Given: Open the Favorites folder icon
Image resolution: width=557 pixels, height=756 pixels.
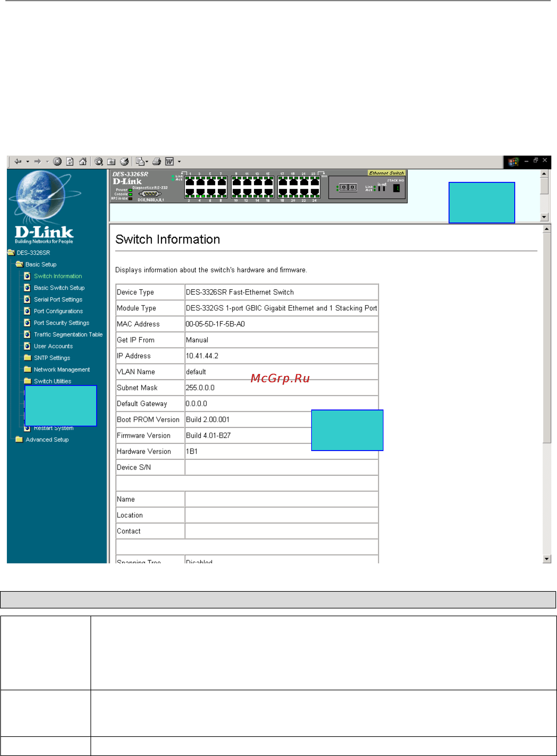Looking at the screenshot, I should 111,162.
